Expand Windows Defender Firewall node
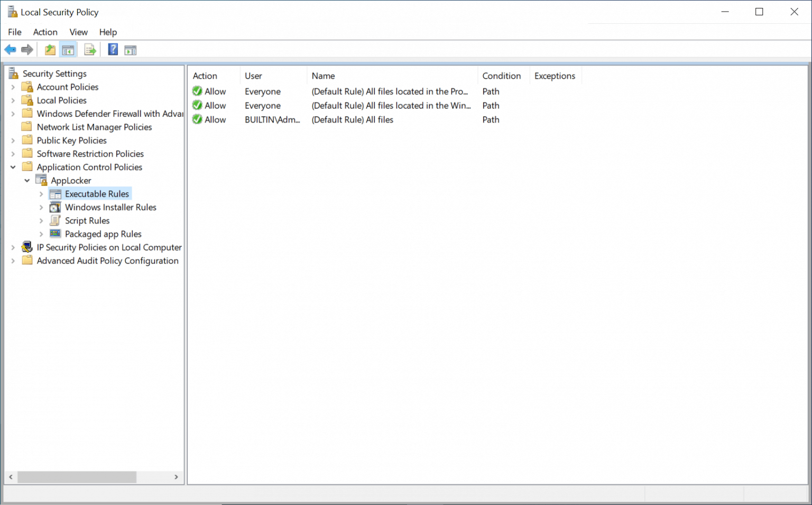812x505 pixels. pyautogui.click(x=13, y=114)
